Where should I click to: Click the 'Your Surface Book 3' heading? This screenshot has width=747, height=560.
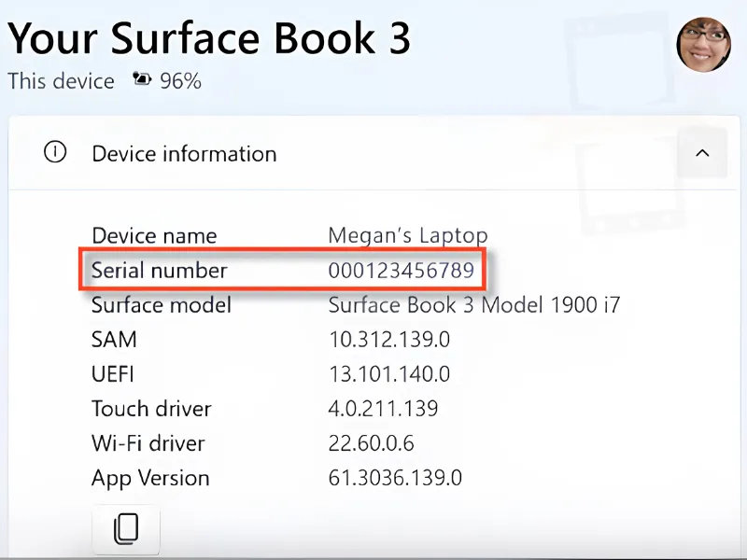pyautogui.click(x=208, y=38)
